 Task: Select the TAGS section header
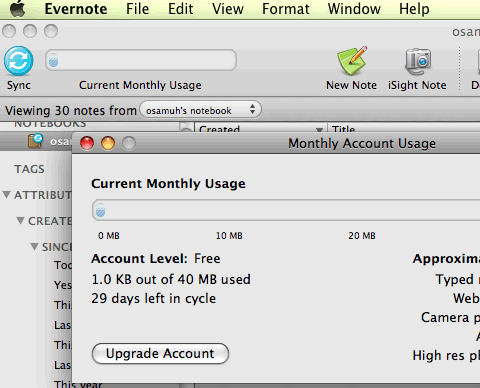point(29,169)
